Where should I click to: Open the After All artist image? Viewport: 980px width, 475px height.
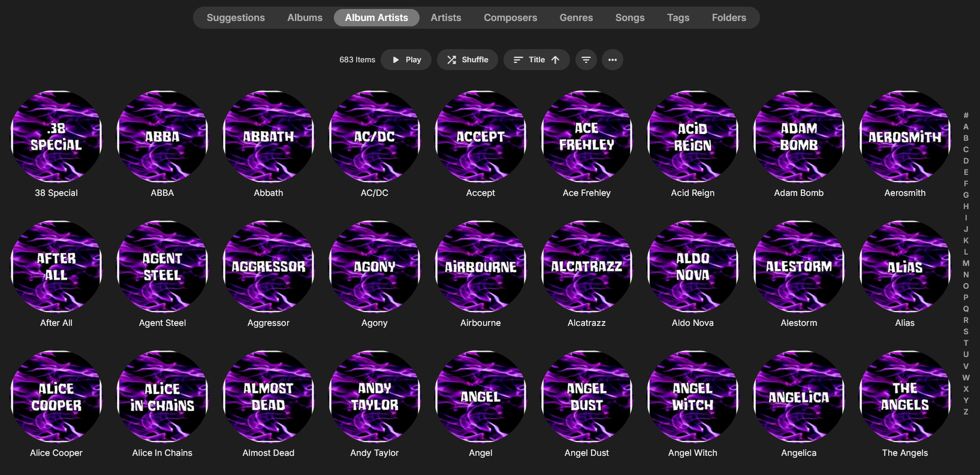[x=56, y=267]
